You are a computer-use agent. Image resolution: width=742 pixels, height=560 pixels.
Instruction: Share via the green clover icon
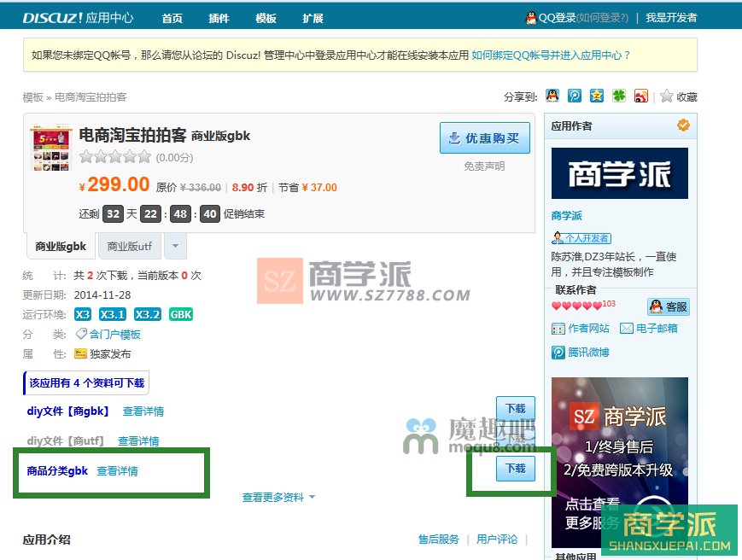pos(619,96)
